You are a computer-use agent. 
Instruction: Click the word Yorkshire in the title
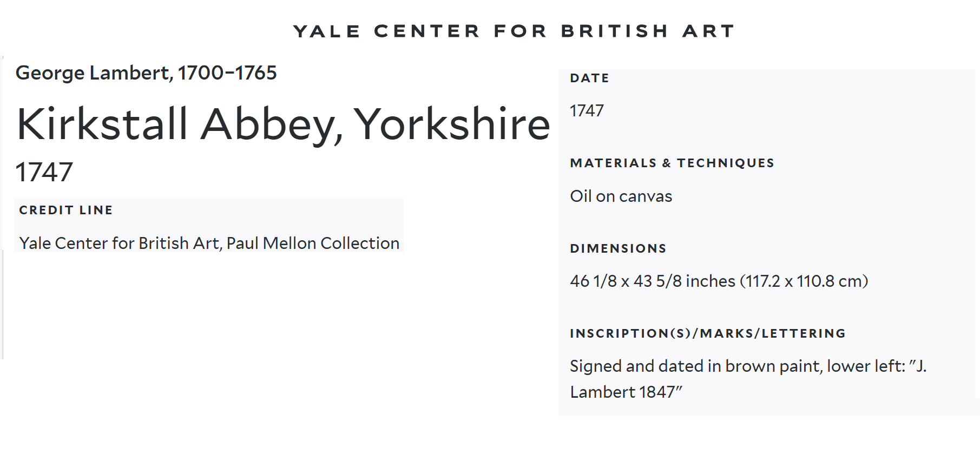pyautogui.click(x=452, y=124)
